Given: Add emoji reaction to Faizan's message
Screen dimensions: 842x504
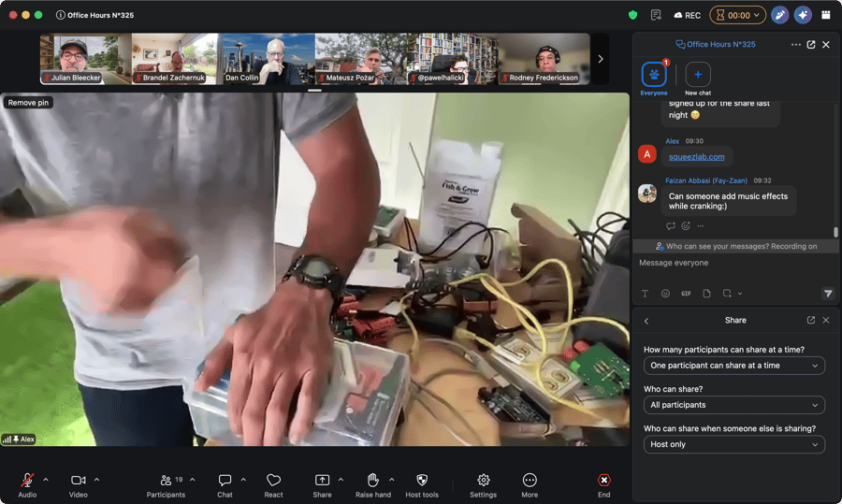Looking at the screenshot, I should click(x=685, y=226).
